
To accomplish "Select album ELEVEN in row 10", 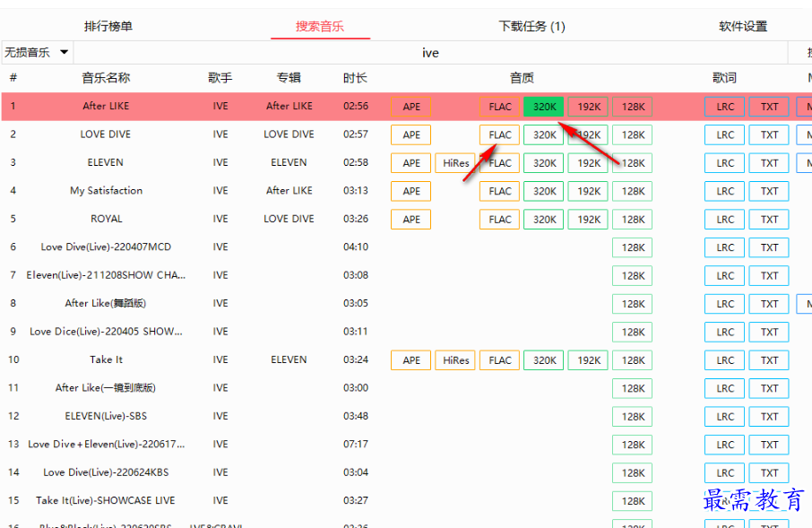I will point(289,359).
